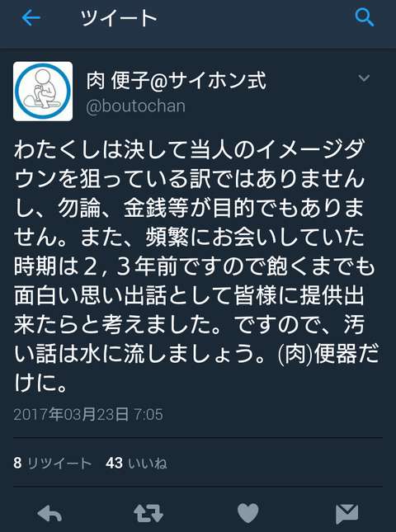Open the @boutochan handle
Viewport: 396px width, 532px height.
(136, 106)
